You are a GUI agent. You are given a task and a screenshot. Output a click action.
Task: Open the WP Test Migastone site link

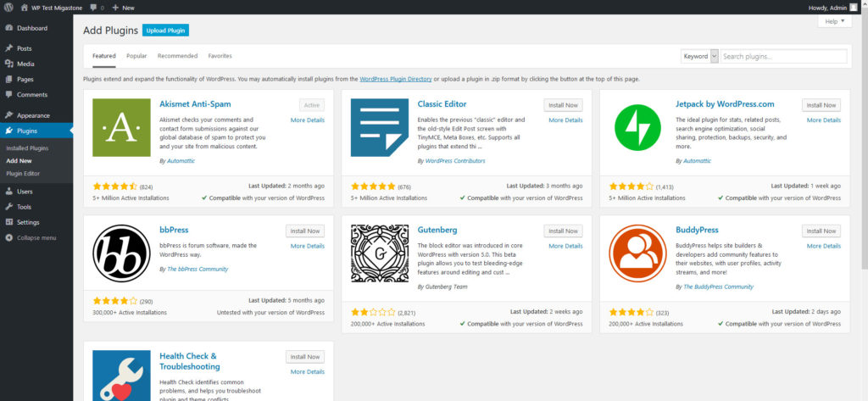(x=53, y=8)
